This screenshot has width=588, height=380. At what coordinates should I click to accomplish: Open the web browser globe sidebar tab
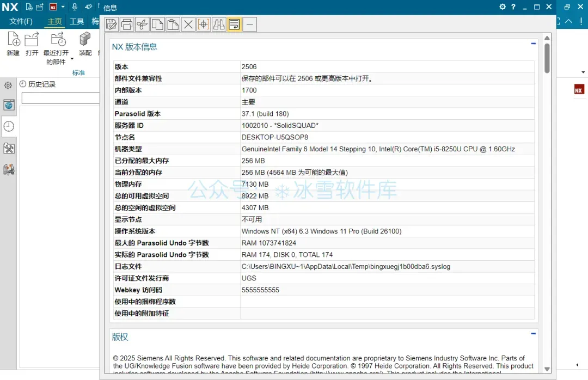coord(9,105)
